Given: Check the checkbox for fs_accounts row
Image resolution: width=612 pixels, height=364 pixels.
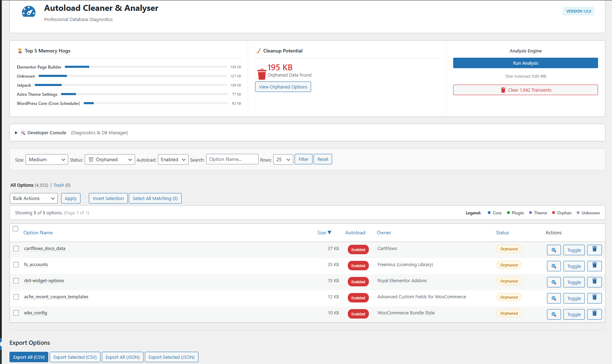Looking at the screenshot, I should (16, 265).
